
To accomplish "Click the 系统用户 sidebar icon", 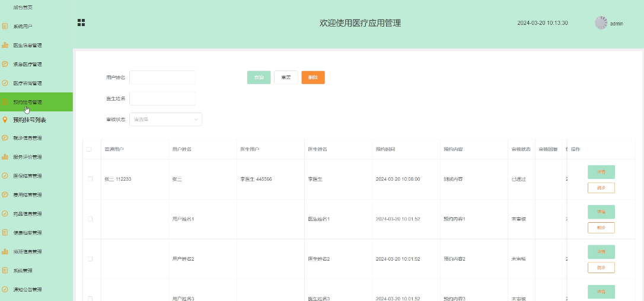I will point(5,26).
